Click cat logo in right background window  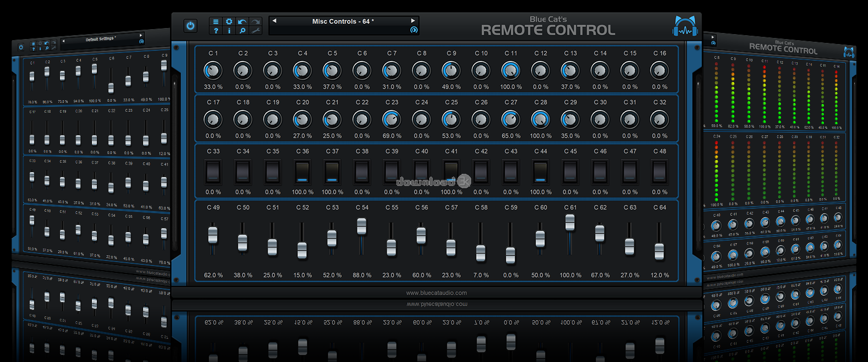click(x=849, y=52)
